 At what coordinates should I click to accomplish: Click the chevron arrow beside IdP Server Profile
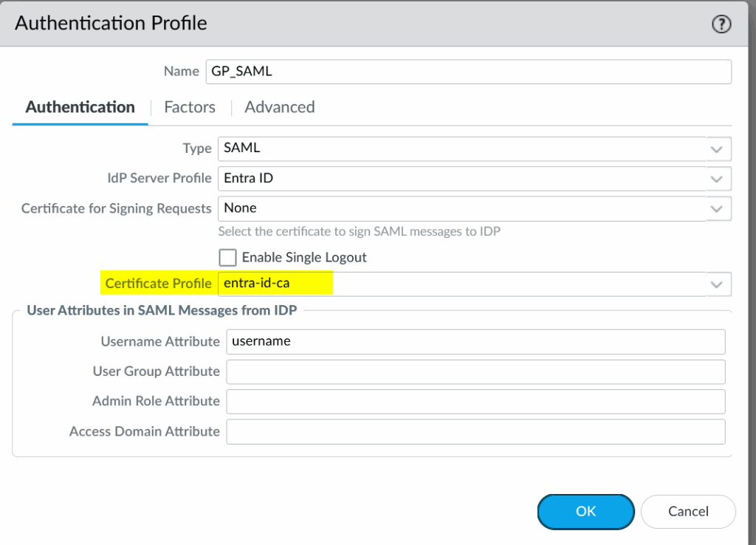coord(716,179)
